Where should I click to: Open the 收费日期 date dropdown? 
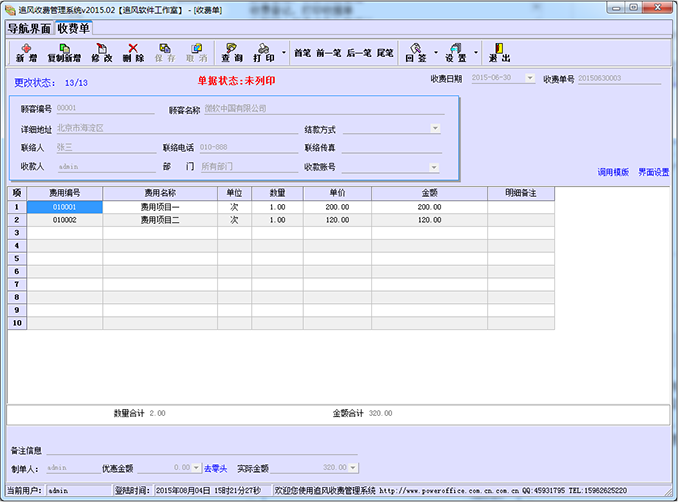click(x=529, y=78)
